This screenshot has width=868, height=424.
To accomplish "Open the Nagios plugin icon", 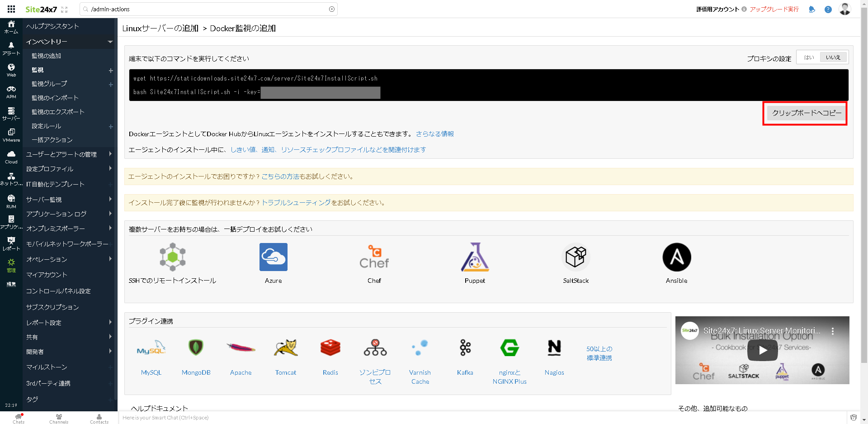I will 554,348.
